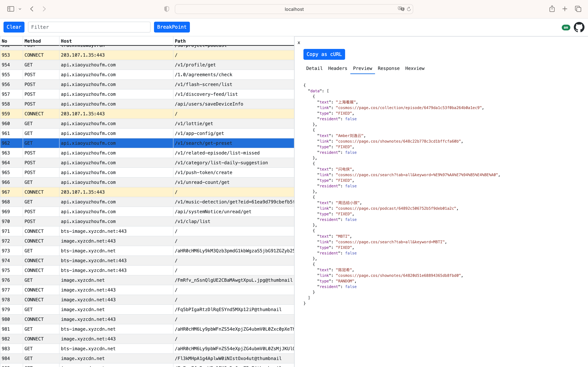Switch to the Headers tab

click(338, 68)
